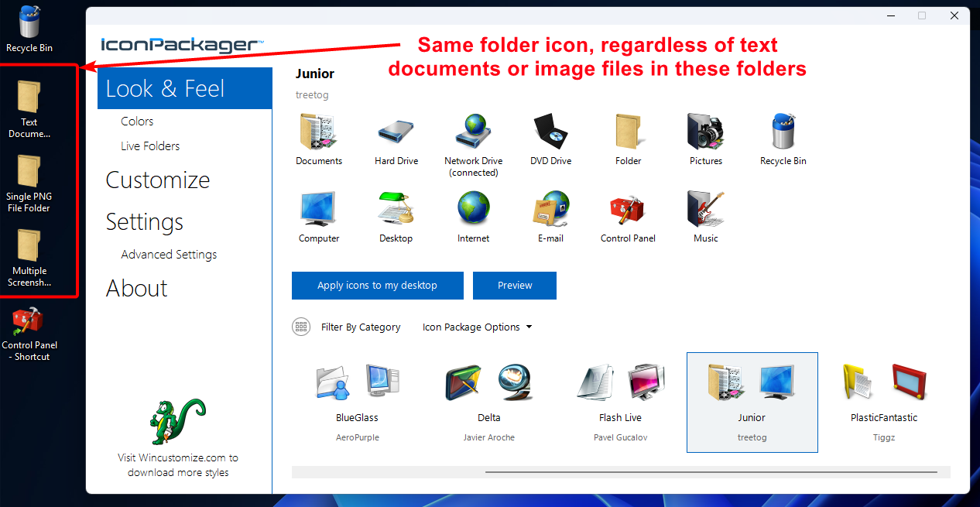The image size is (980, 507).
Task: Click the Hard Drive icon in Junior package
Action: [396, 133]
